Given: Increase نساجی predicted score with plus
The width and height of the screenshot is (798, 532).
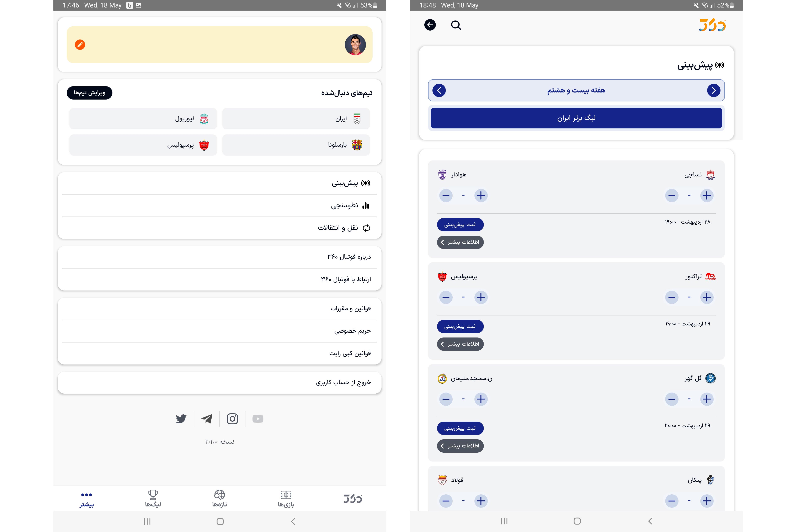Looking at the screenshot, I should (x=707, y=195).
